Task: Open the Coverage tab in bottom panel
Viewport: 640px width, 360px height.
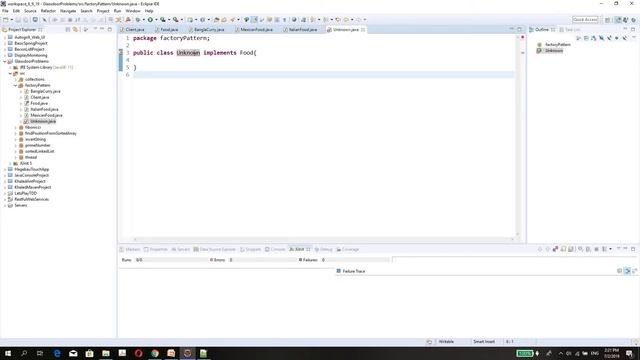Action: click(347, 249)
